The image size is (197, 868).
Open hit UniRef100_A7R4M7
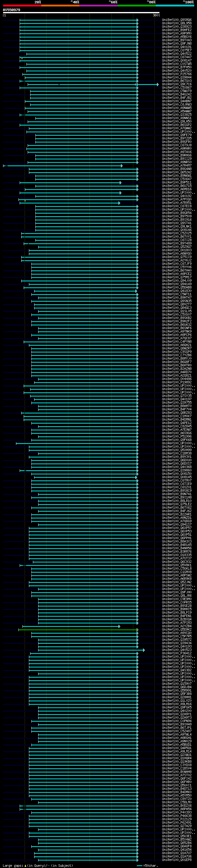(x=177, y=165)
